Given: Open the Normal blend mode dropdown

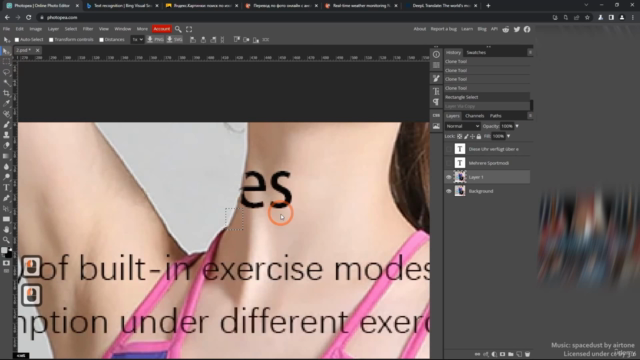Looking at the screenshot, I should pos(462,126).
